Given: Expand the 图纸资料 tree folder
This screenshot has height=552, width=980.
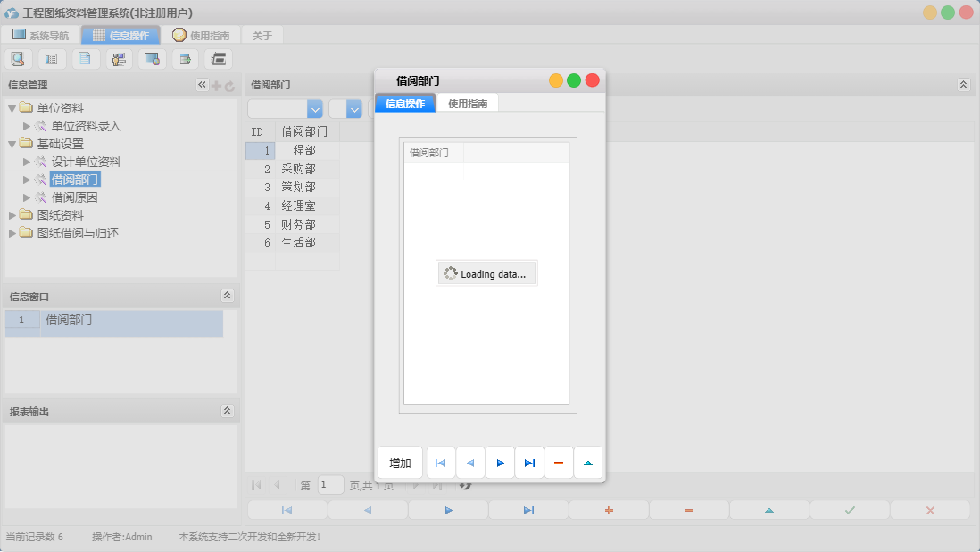Looking at the screenshot, I should [x=12, y=215].
